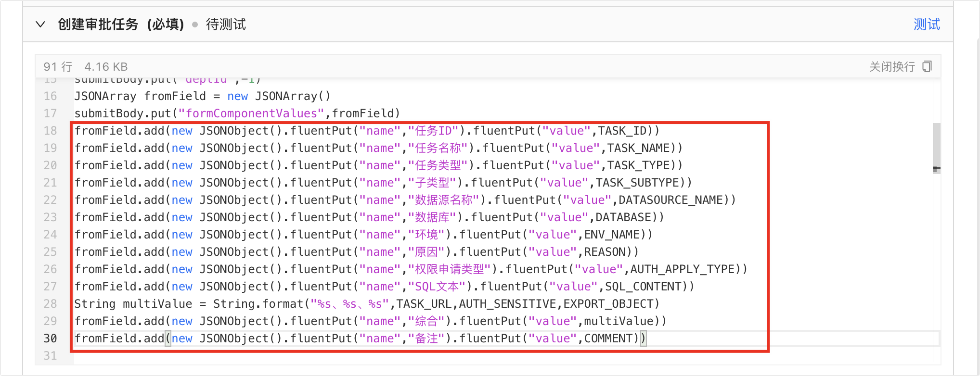This screenshot has height=376, width=980.
Task: Click the 待测试 status label
Action: [x=226, y=24]
